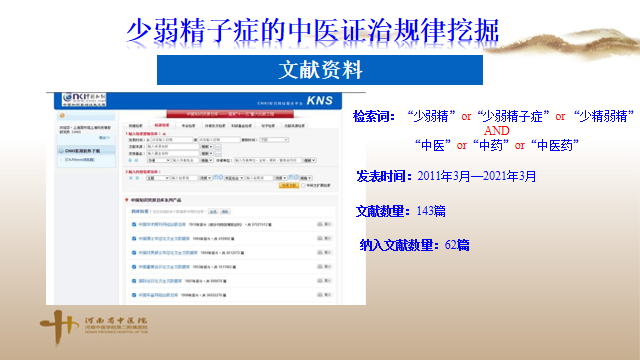Open the 中国重要会议论文全文数据库 link
640x360 pixels.
(x=164, y=267)
